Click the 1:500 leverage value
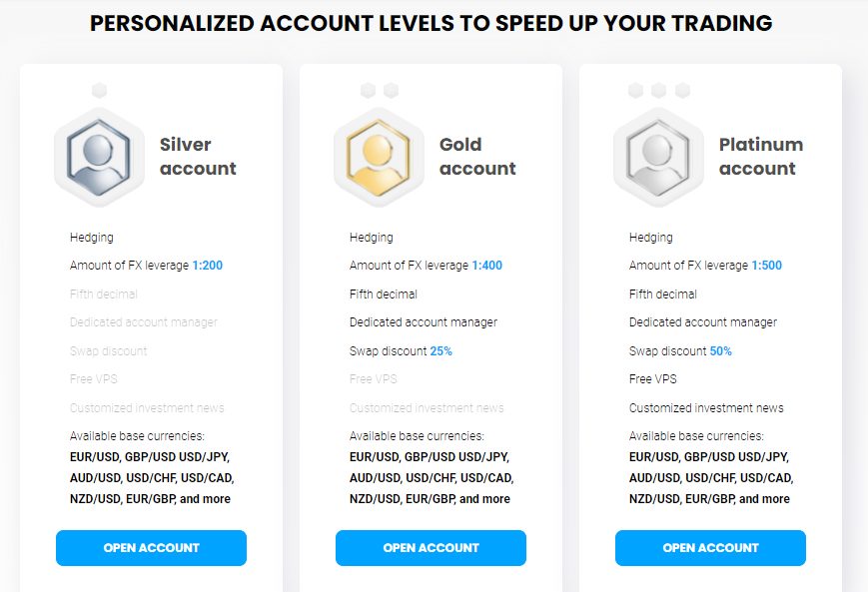The height and width of the screenshot is (592, 868). click(x=767, y=267)
